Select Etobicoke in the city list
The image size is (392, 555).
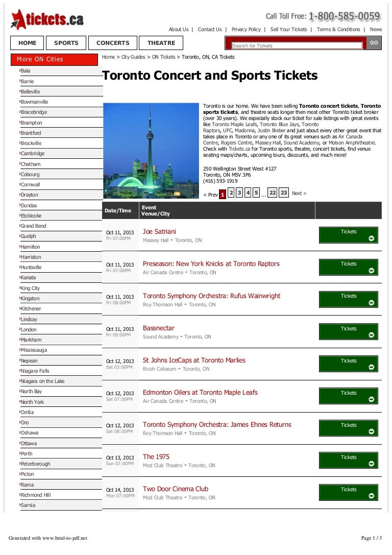pyautogui.click(x=31, y=215)
